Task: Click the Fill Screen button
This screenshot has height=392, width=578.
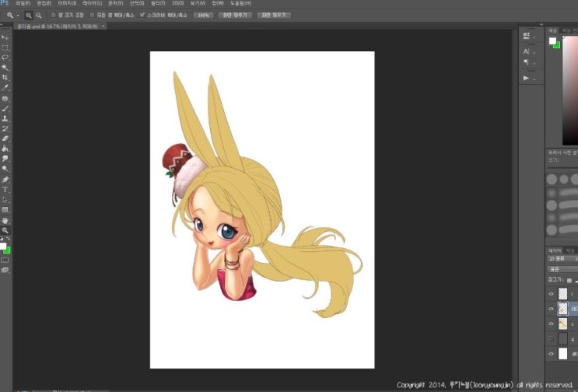Action: (x=274, y=16)
